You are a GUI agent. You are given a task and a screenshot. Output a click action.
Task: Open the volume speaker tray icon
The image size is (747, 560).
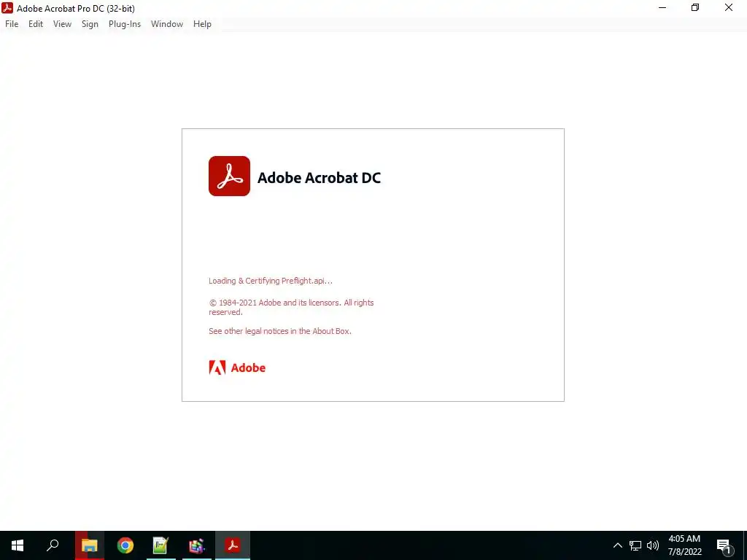pyautogui.click(x=653, y=545)
